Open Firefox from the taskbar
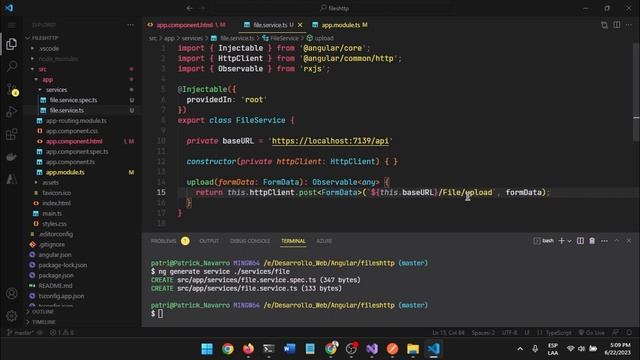The height and width of the screenshot is (360, 640). [248, 349]
